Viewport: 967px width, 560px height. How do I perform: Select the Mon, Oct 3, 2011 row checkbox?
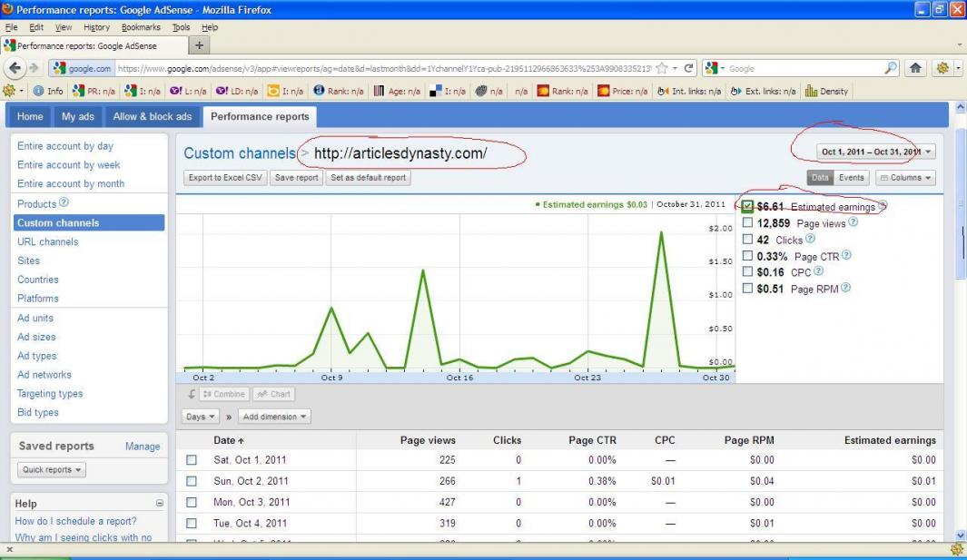tap(192, 503)
